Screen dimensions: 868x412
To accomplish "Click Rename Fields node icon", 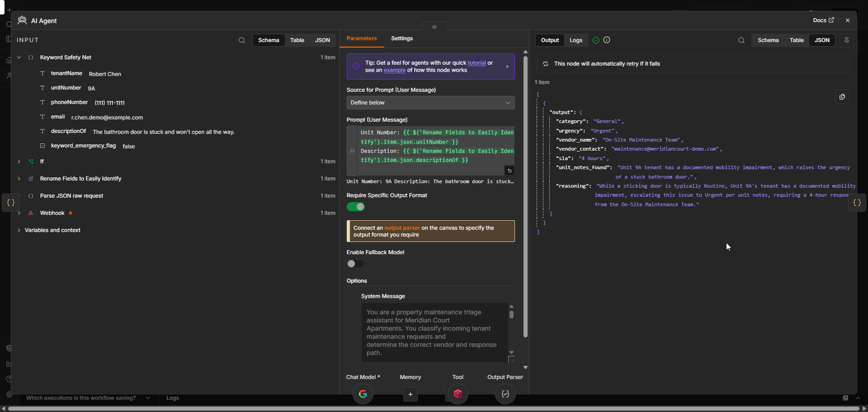I will pyautogui.click(x=31, y=179).
